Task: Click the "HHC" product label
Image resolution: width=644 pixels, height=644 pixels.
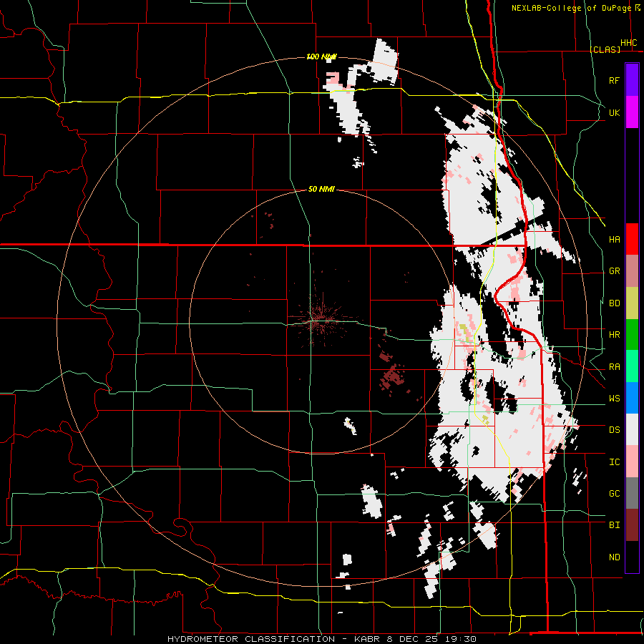Action: pos(628,43)
